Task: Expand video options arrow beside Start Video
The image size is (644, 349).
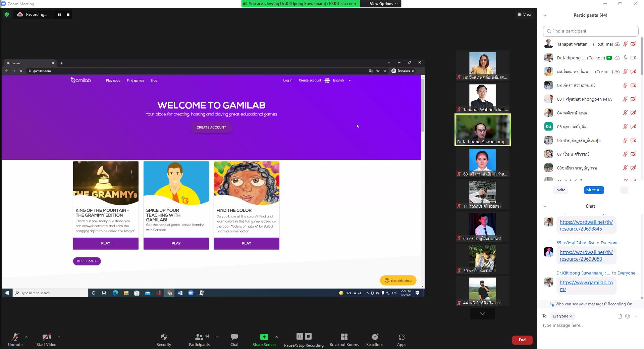Action: pos(59,337)
